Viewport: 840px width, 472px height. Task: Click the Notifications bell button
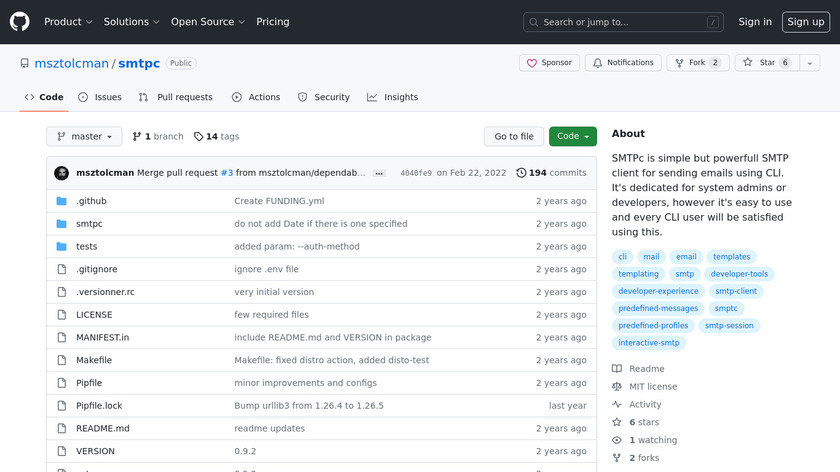(623, 63)
